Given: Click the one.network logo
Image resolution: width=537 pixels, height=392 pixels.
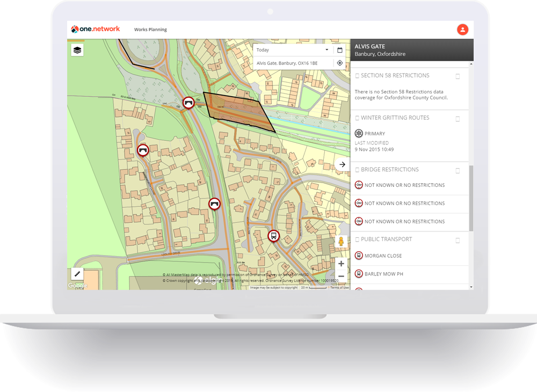Looking at the screenshot, I should pyautogui.click(x=96, y=29).
